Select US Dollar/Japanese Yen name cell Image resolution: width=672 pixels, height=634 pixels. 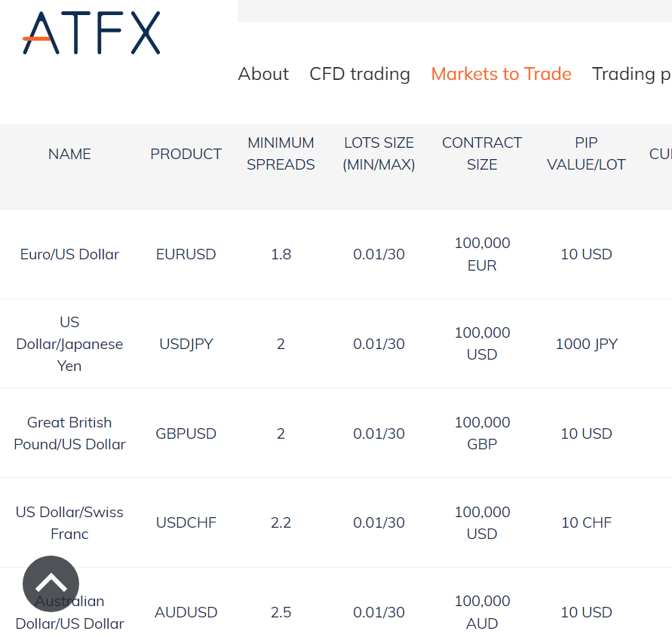[69, 344]
